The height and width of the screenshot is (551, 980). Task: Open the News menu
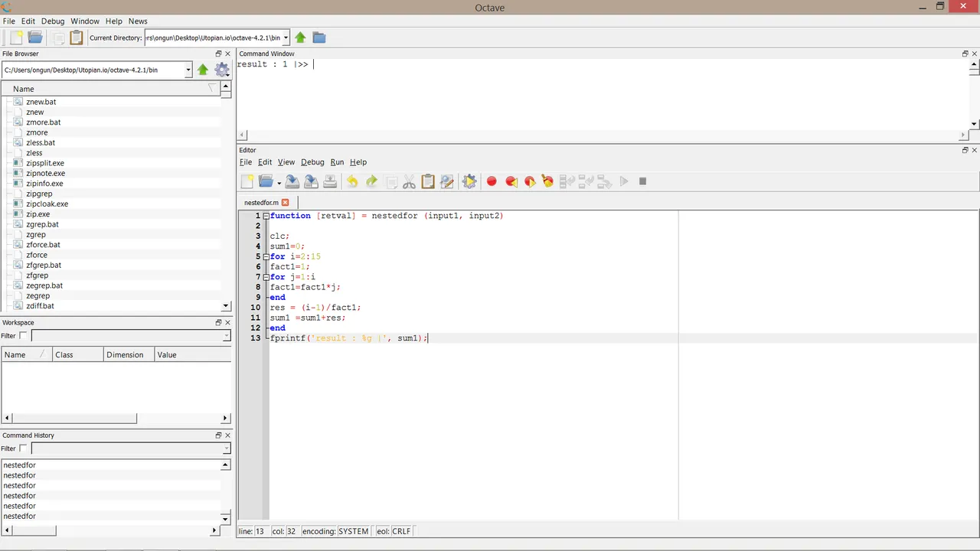coord(138,21)
